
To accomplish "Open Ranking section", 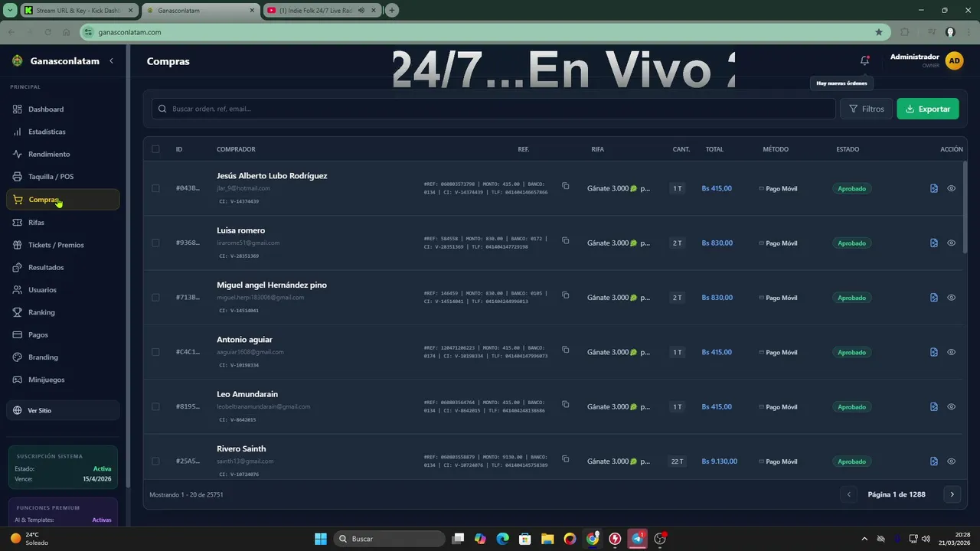I will point(63,312).
